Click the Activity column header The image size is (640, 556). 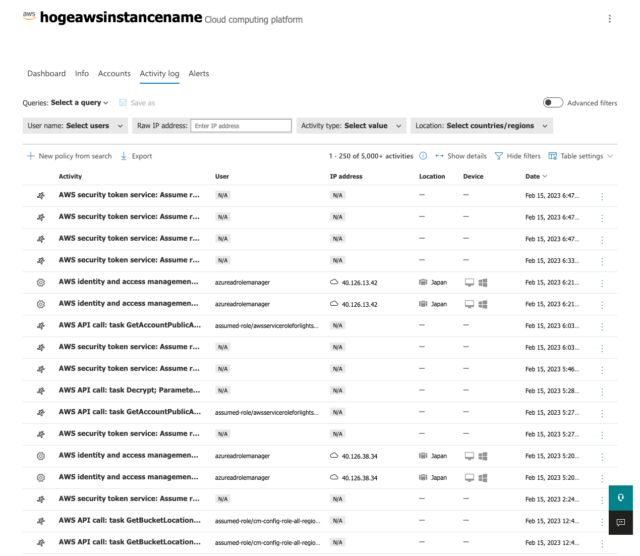(70, 176)
